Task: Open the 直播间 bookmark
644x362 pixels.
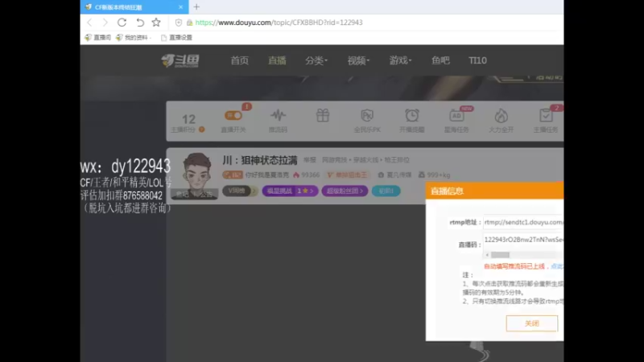Action: (x=97, y=37)
